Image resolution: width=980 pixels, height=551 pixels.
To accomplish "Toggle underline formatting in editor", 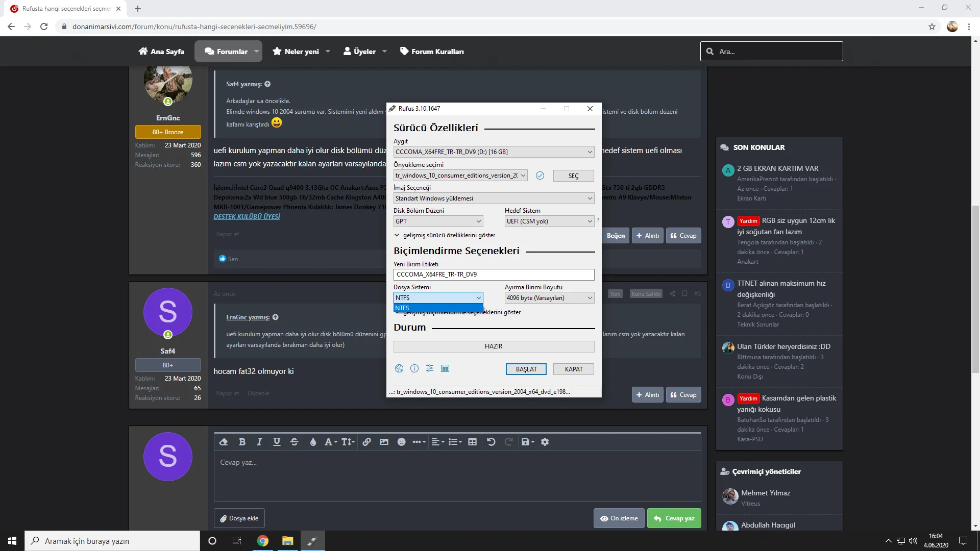I will click(x=277, y=442).
